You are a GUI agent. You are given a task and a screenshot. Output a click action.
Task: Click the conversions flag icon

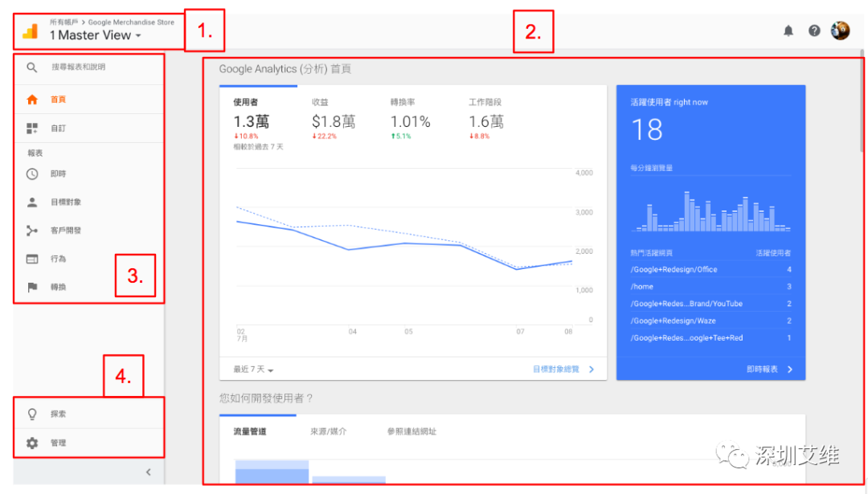pyautogui.click(x=32, y=287)
